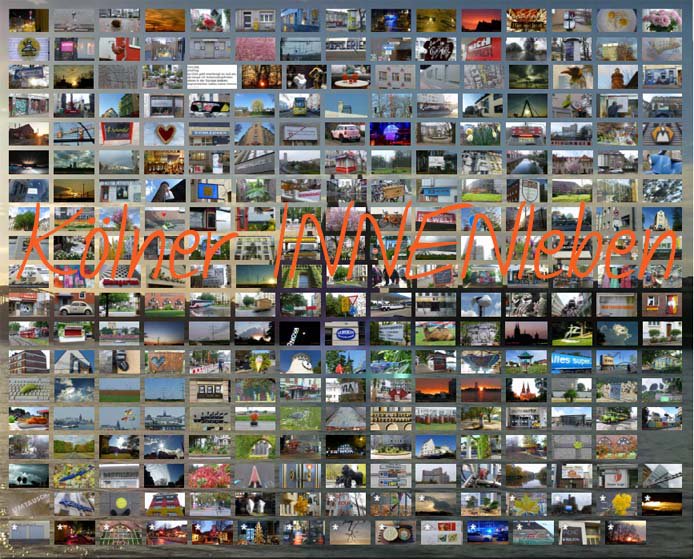This screenshot has width=694, height=559.
Task: Open the pink Mini car thumbnail
Action: pyautogui.click(x=345, y=134)
